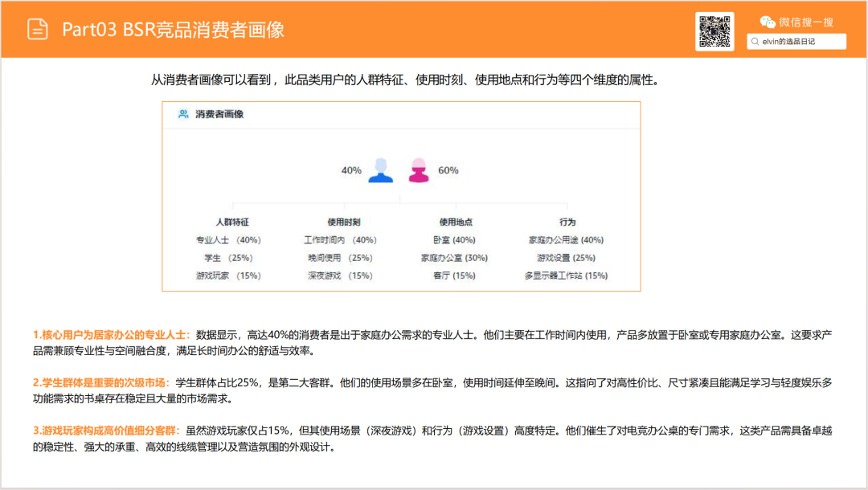Select the blue male avatar icon
The image size is (868, 490).
[x=380, y=170]
